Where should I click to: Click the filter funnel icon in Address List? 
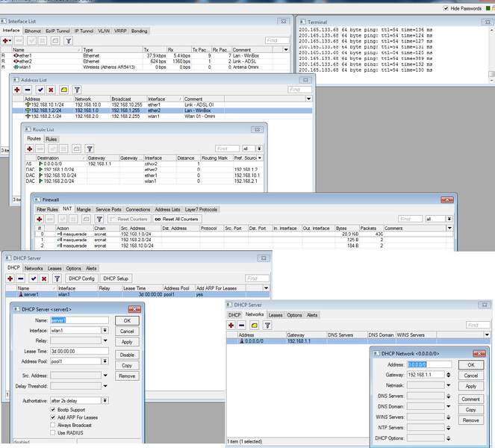pyautogui.click(x=77, y=90)
